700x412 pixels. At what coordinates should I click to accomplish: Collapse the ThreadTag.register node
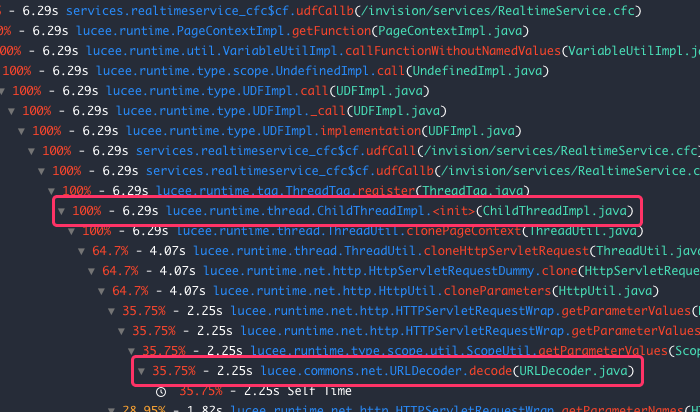point(51,191)
